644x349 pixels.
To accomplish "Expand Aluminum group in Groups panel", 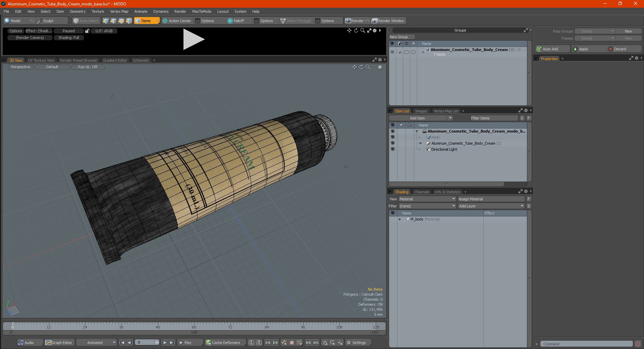I will pyautogui.click(x=423, y=52).
